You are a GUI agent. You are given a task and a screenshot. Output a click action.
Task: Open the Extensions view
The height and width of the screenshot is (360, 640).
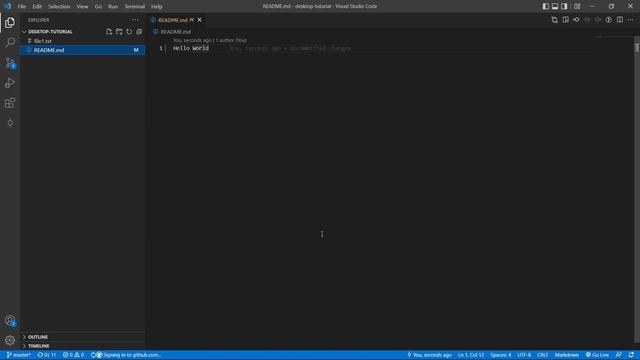10,102
